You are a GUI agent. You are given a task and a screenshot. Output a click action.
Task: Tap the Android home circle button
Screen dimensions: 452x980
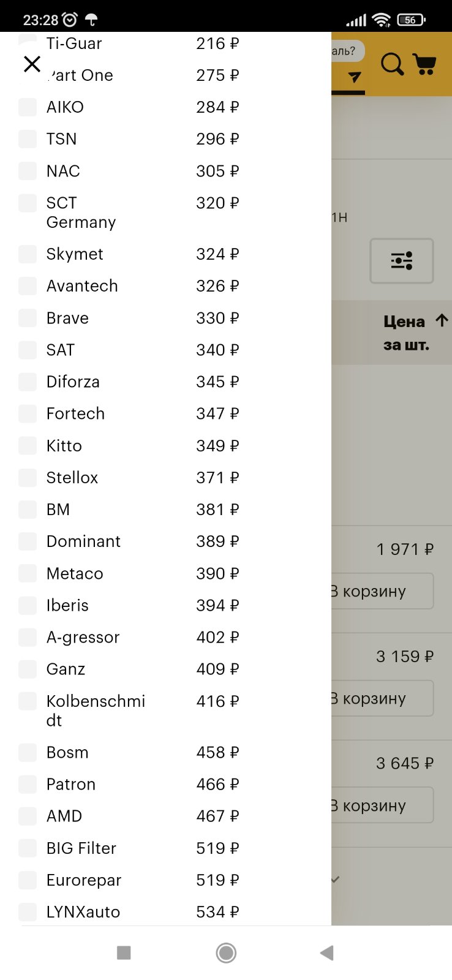[x=226, y=952]
